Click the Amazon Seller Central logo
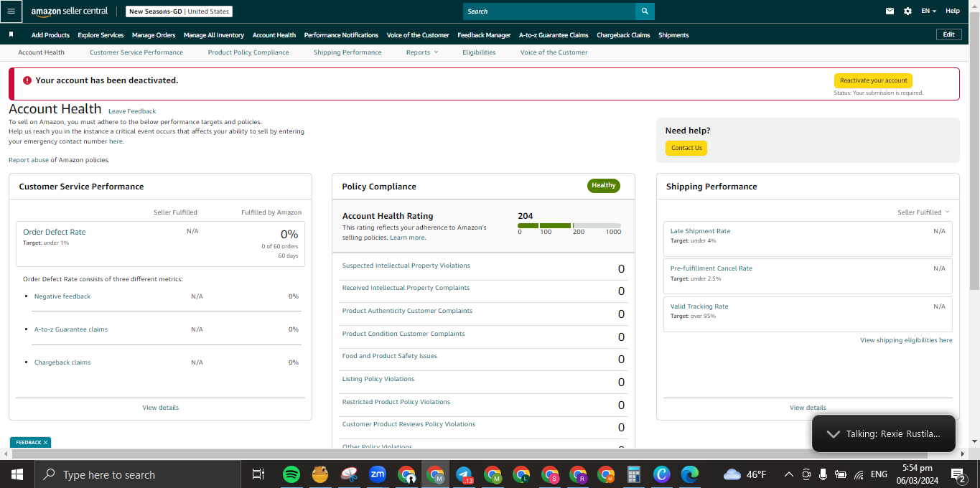The image size is (980, 488). point(70,11)
